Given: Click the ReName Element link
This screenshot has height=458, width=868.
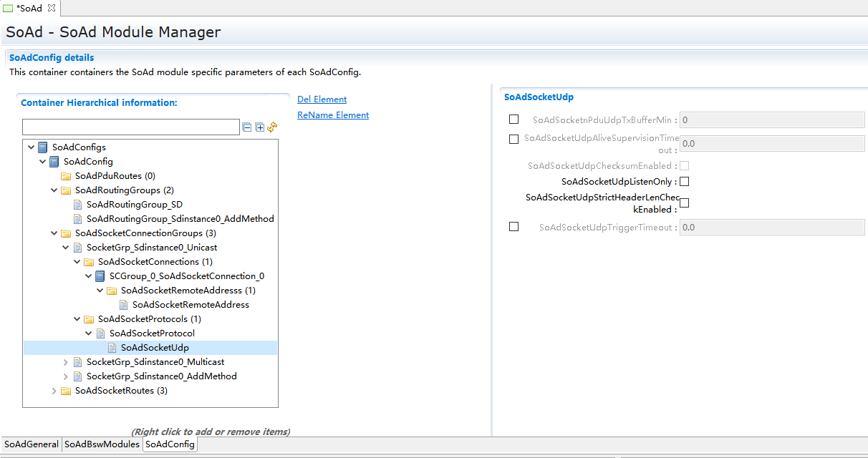Looking at the screenshot, I should coord(333,115).
